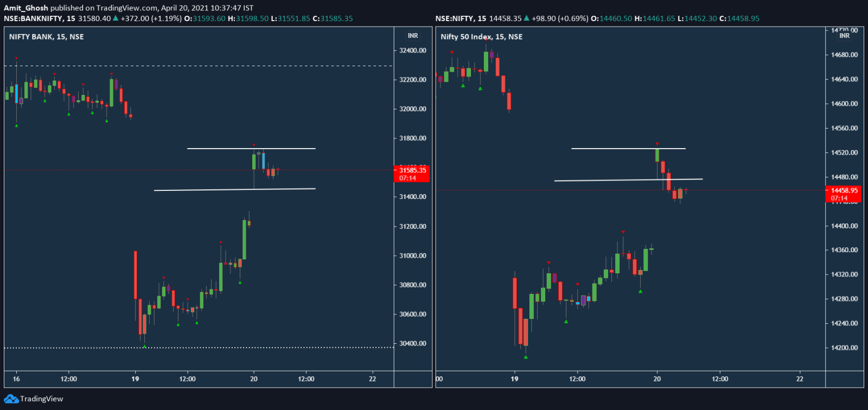Click the NSE:NIFTY, 15 symbol header
The width and height of the screenshot is (868, 410).
461,18
